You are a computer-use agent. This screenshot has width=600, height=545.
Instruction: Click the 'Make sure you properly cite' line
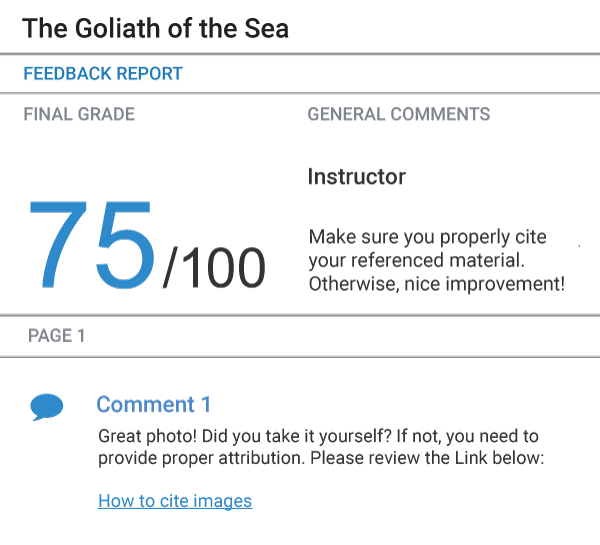point(427,237)
